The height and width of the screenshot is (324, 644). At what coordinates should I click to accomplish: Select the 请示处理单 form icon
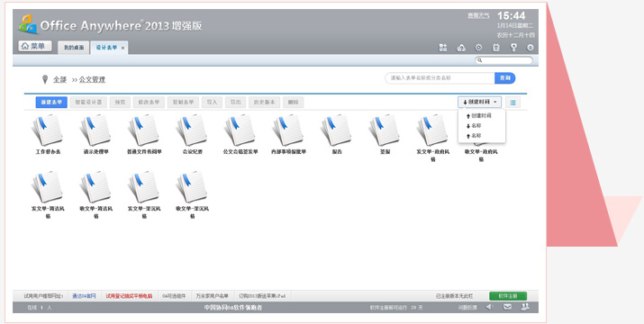click(95, 130)
